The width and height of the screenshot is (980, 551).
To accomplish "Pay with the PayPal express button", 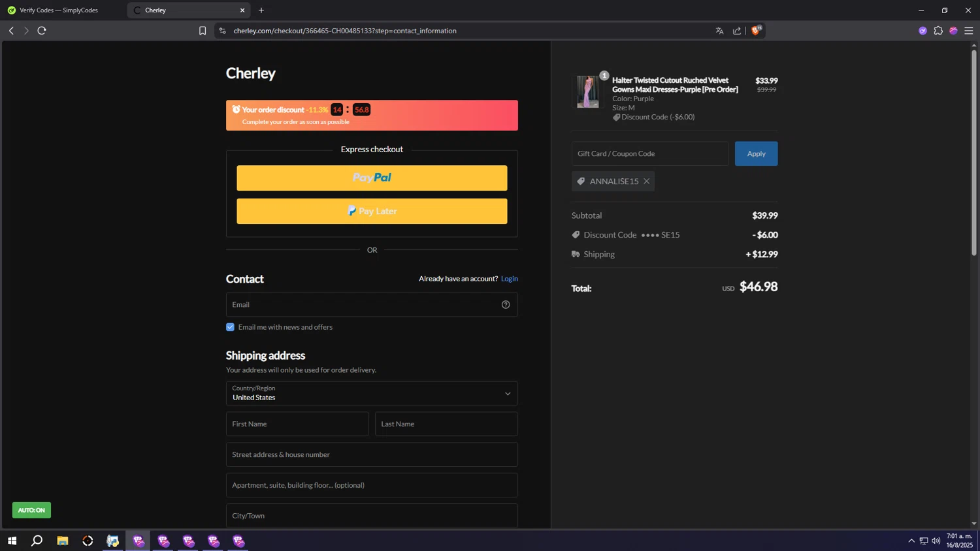I will pos(372,178).
